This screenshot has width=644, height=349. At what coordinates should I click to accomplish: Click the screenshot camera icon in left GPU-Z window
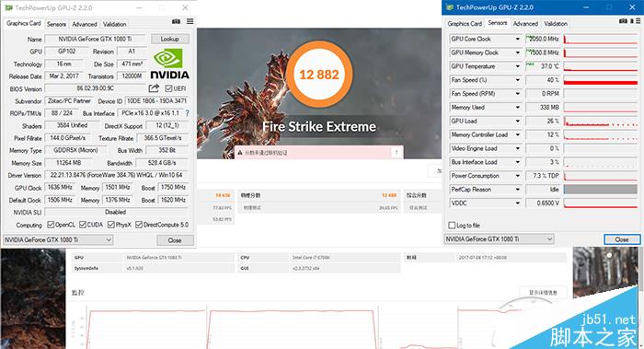coord(177,21)
